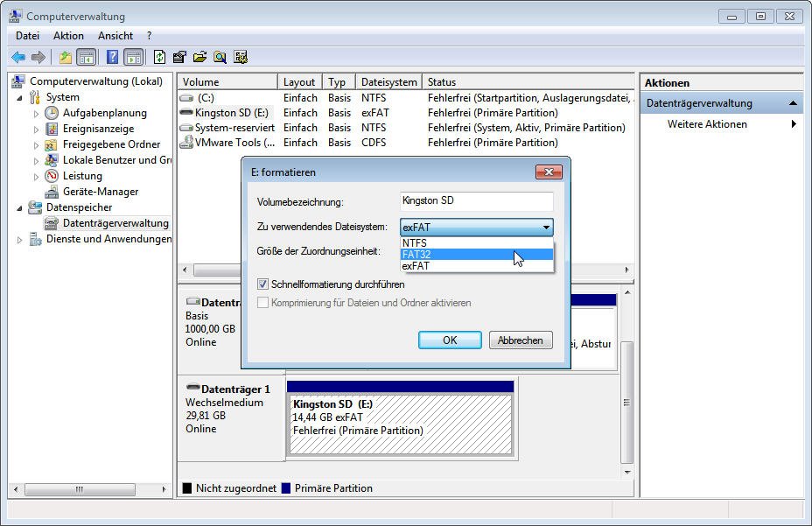
Task: Click the VMware Tools disc icon
Action: click(x=186, y=142)
